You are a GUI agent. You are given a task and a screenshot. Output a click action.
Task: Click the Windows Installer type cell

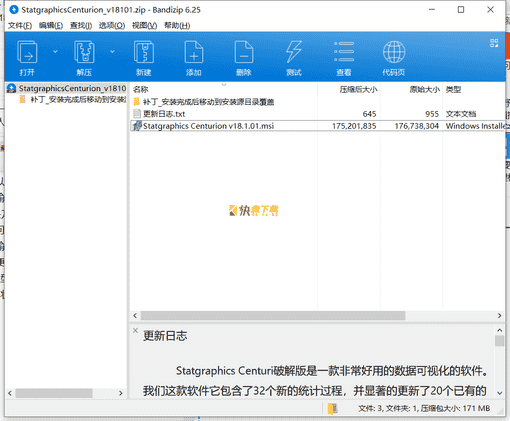(x=475, y=126)
